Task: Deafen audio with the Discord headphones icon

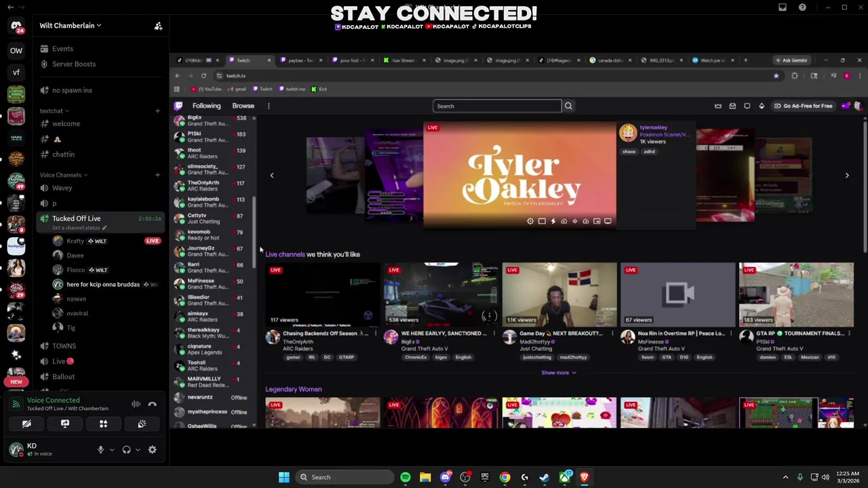Action: [126, 450]
